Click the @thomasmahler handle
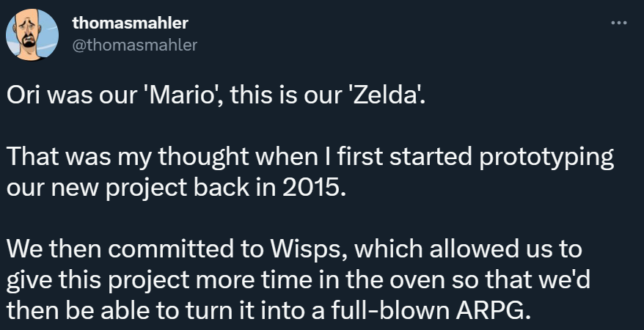The image size is (644, 330). click(x=134, y=45)
